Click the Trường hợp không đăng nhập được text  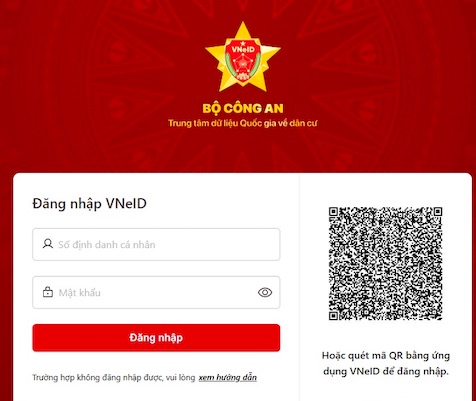point(113,377)
